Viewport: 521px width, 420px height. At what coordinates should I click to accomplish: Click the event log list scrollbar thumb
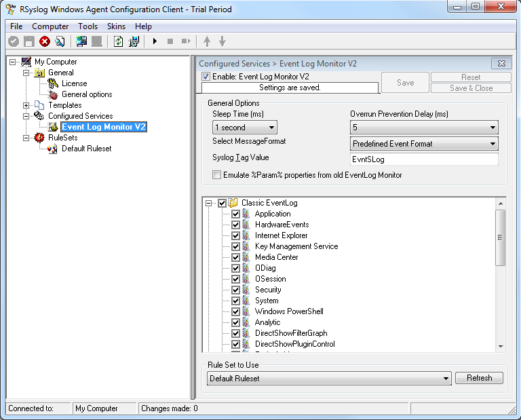(500, 237)
